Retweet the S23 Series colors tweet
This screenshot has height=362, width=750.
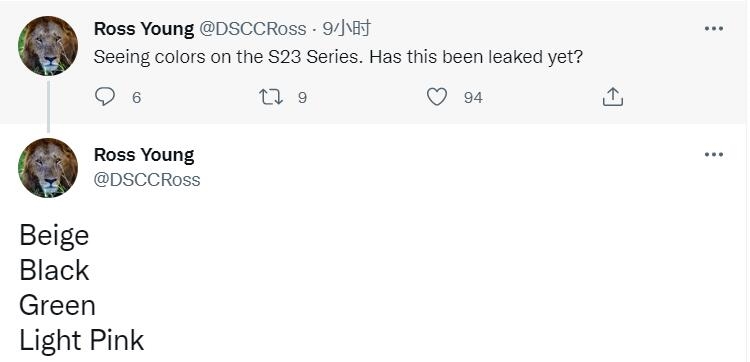pyautogui.click(x=271, y=98)
